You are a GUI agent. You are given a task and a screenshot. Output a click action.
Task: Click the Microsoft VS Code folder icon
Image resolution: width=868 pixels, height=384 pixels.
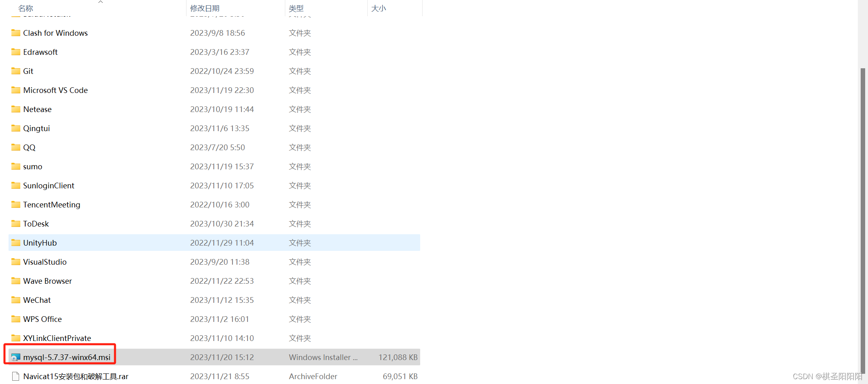point(16,90)
